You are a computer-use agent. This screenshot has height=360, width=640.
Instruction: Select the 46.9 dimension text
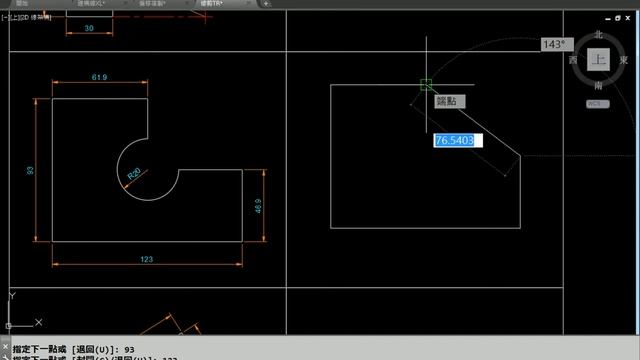[258, 206]
